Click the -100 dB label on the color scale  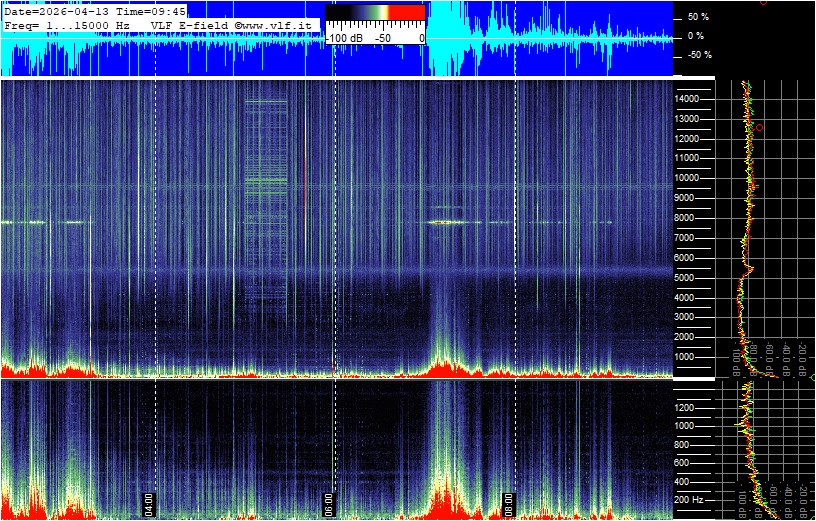point(346,37)
